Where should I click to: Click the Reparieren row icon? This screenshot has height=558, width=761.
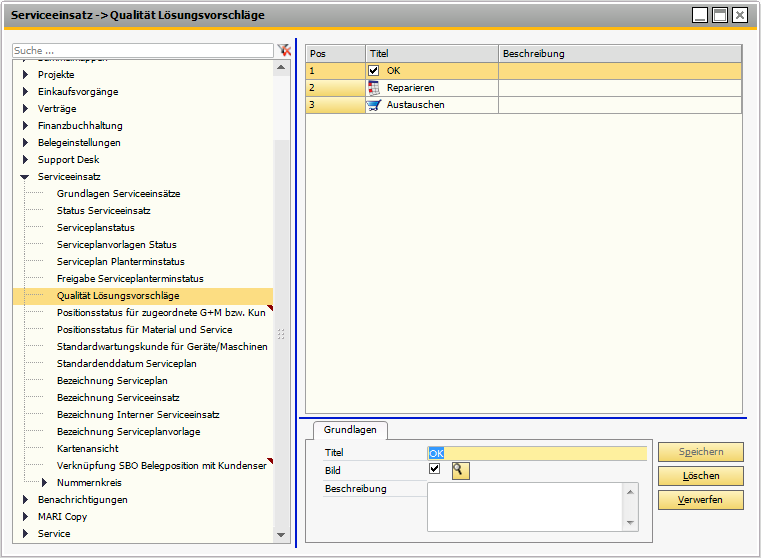(374, 88)
